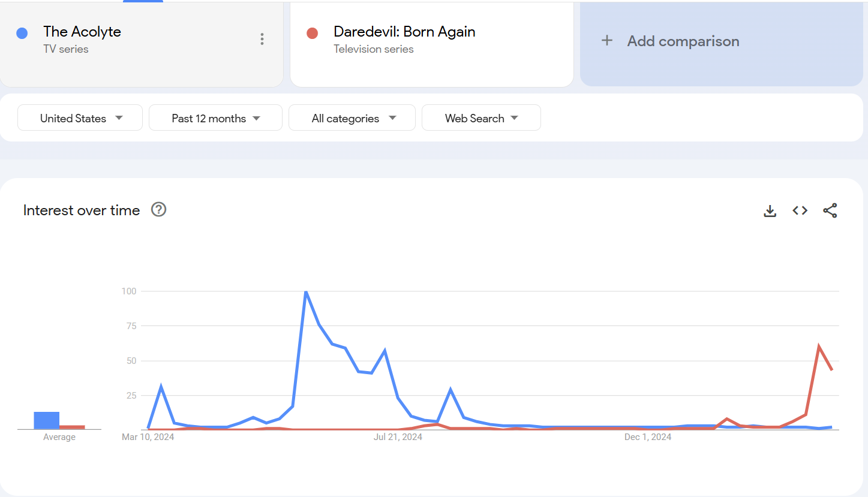Click the TV series subtitle under The Acolyte

[66, 49]
